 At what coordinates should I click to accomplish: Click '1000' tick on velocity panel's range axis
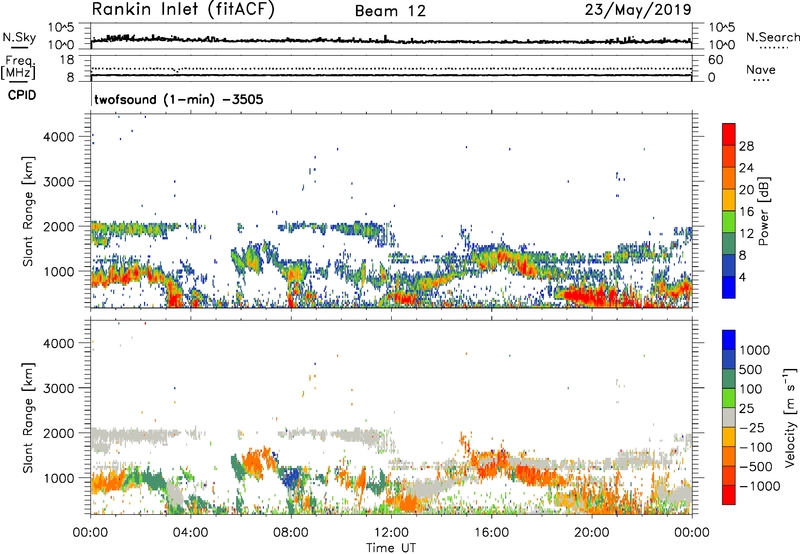pyautogui.click(x=59, y=477)
